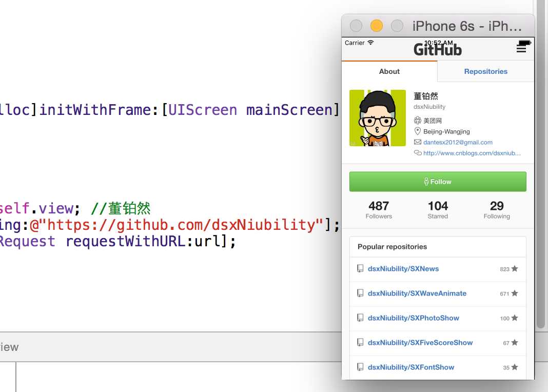Click the star icon next to 100
Screen dimensions: 548x392
(515, 318)
